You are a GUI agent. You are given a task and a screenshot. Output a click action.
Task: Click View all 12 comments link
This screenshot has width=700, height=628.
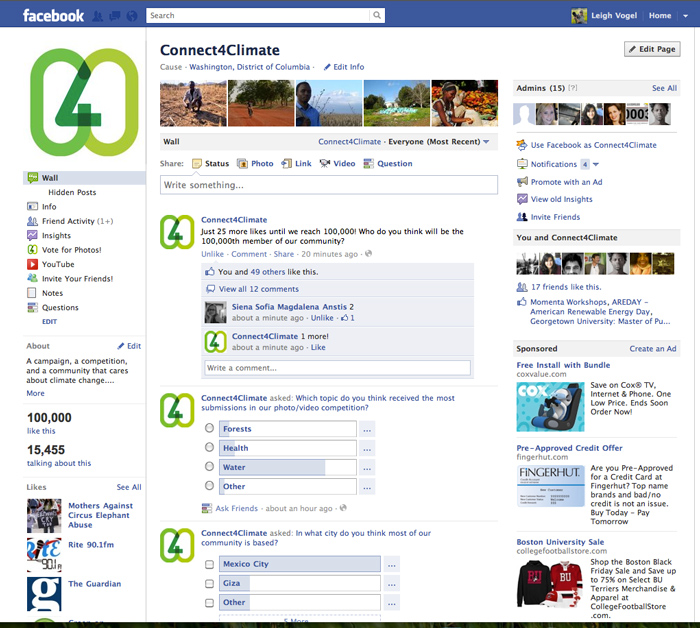coord(258,289)
